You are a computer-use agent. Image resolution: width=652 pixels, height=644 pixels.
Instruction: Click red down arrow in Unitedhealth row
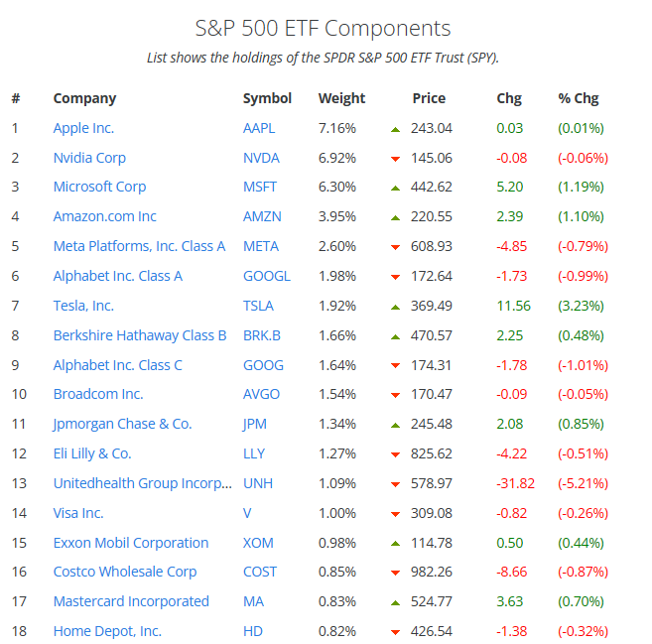point(395,484)
